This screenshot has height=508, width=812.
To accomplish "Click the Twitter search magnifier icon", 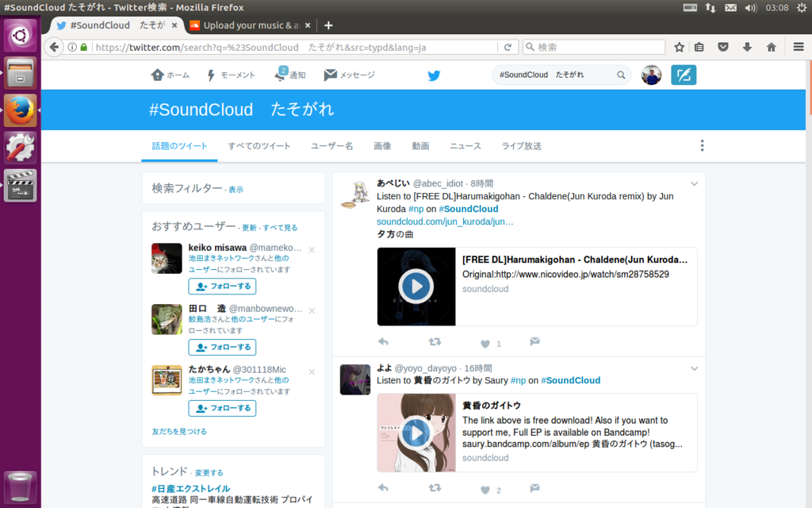I will point(620,75).
